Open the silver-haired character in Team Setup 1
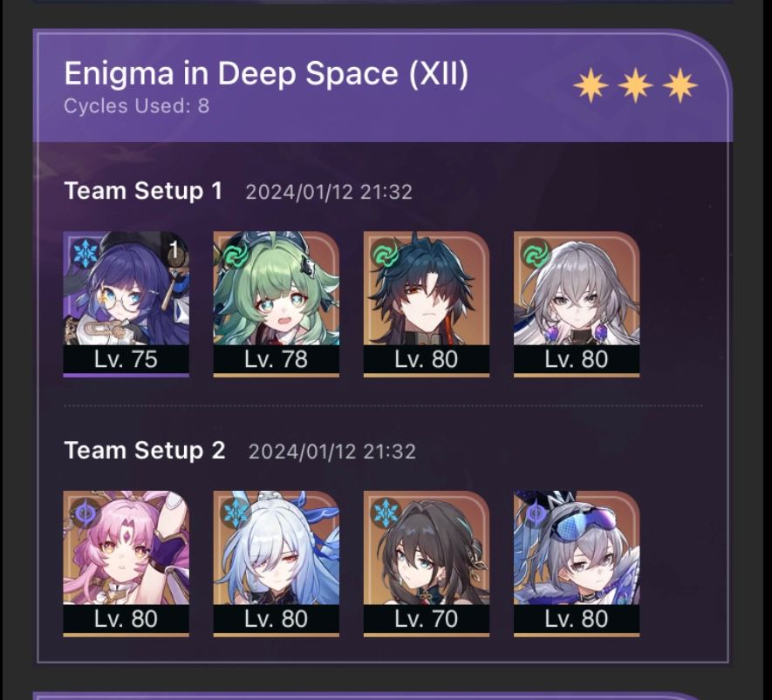Viewport: 772px width, 700px height. pyautogui.click(x=577, y=303)
